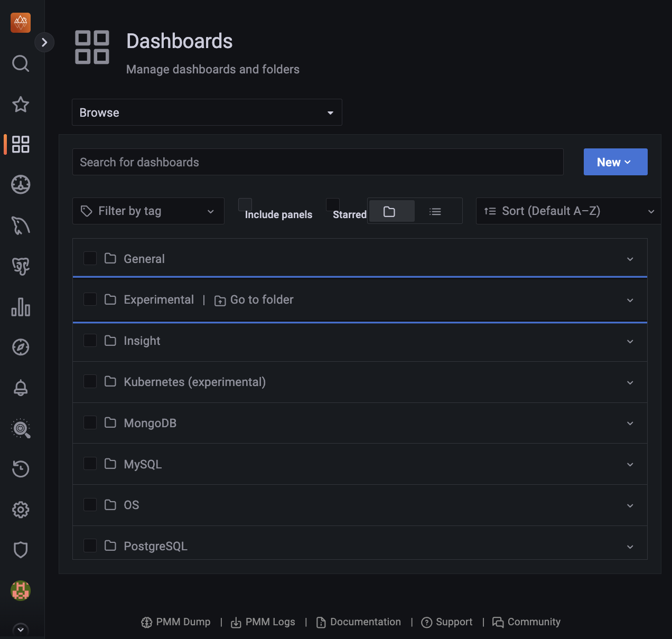Open the MySQL dolphin icon in the sidebar
This screenshot has height=639, width=672.
coord(21,225)
